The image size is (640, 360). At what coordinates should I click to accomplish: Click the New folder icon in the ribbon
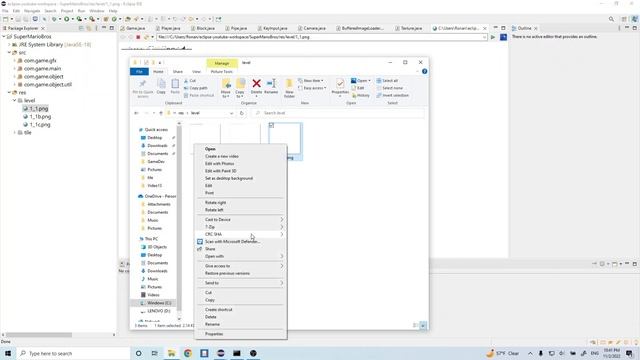pos(289,84)
